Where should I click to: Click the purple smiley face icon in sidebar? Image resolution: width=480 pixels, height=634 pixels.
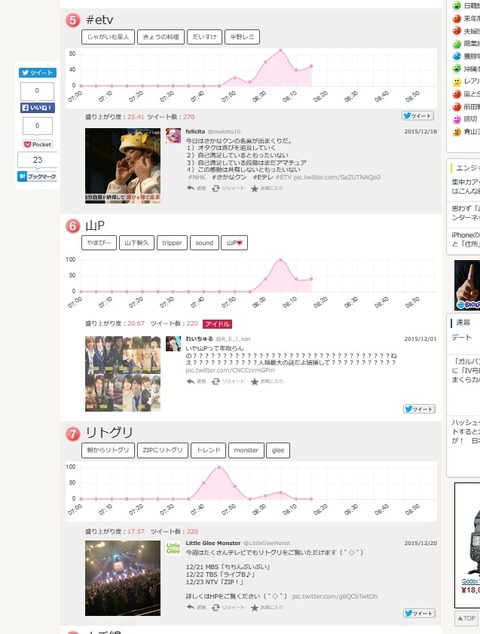click(457, 120)
